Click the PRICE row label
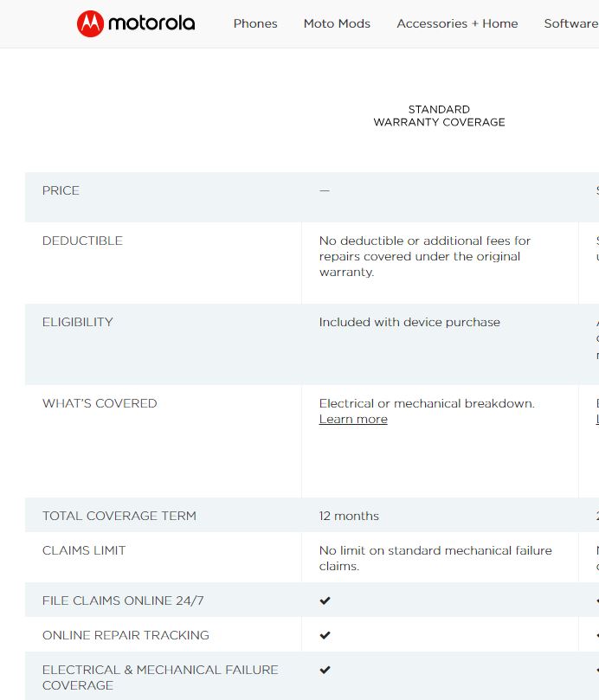Image resolution: width=599 pixels, height=700 pixels. 61,190
